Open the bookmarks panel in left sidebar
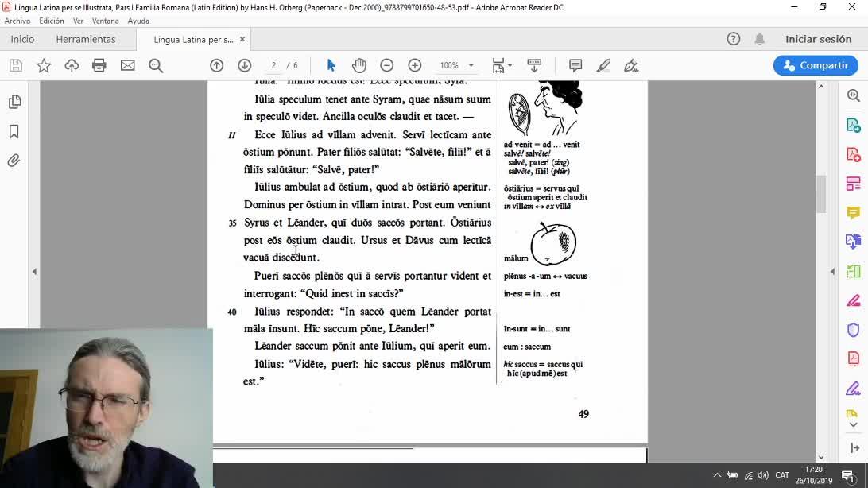 (14, 131)
